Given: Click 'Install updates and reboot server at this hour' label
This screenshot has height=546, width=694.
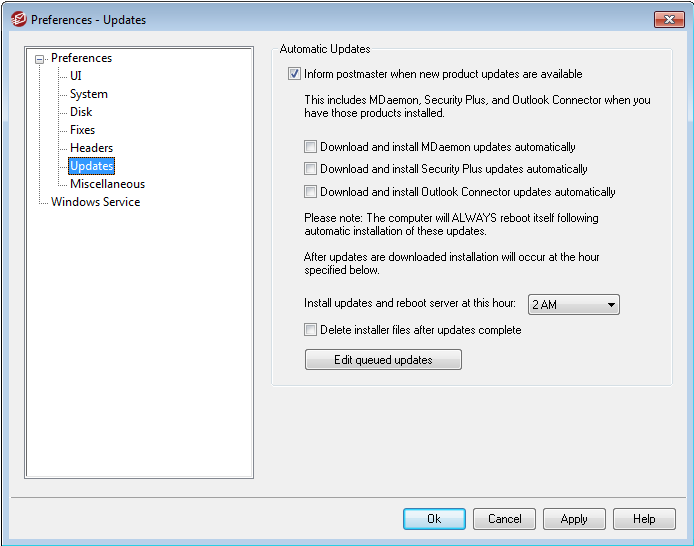Looking at the screenshot, I should point(410,303).
